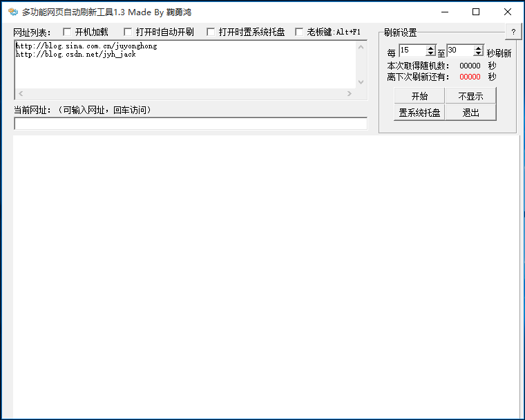Click URL list scroll up arrow
The width and height of the screenshot is (525, 420).
361,47
